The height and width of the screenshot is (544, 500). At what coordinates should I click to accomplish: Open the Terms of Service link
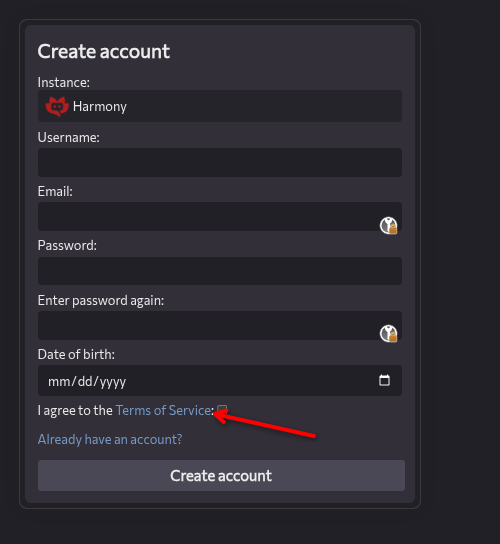(163, 410)
